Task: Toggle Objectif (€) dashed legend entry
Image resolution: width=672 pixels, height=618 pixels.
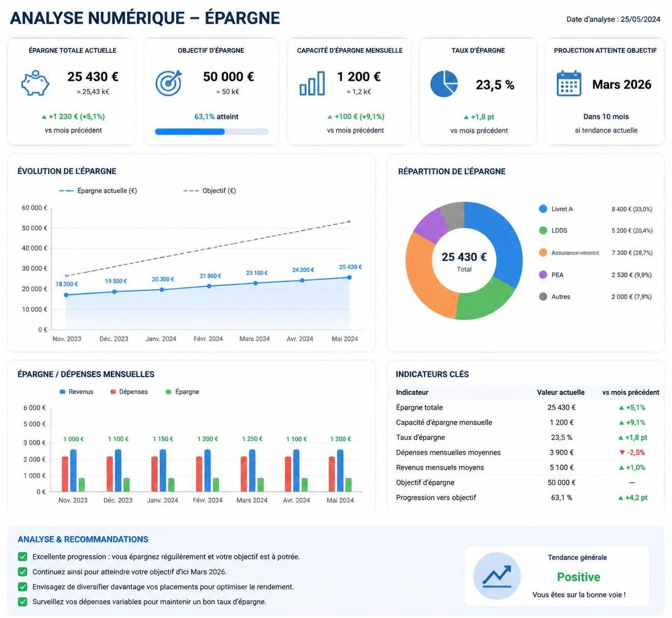Action: coord(210,191)
